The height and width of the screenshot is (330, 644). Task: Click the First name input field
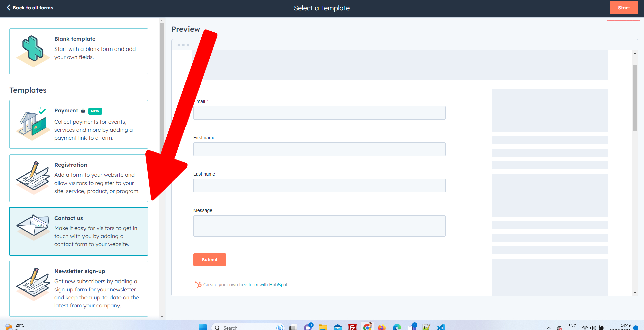(x=319, y=149)
